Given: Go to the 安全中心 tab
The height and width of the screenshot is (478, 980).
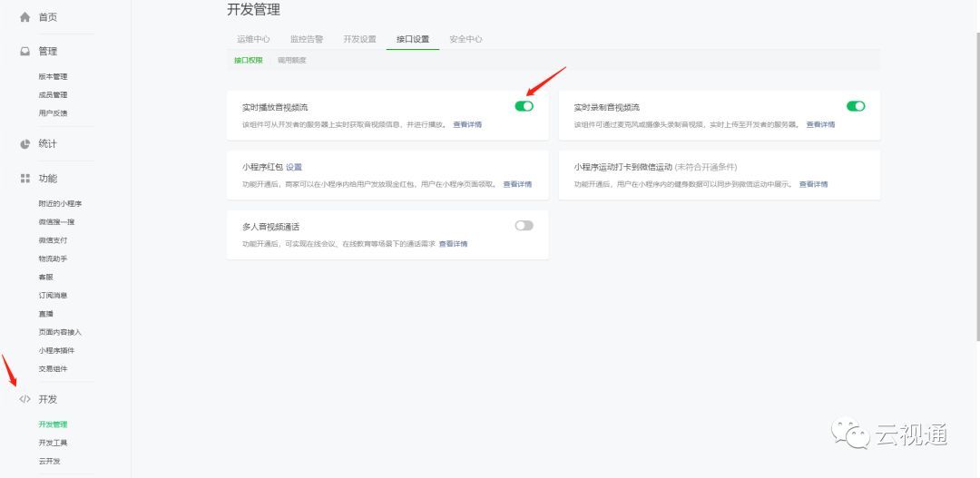Looking at the screenshot, I should tap(466, 39).
